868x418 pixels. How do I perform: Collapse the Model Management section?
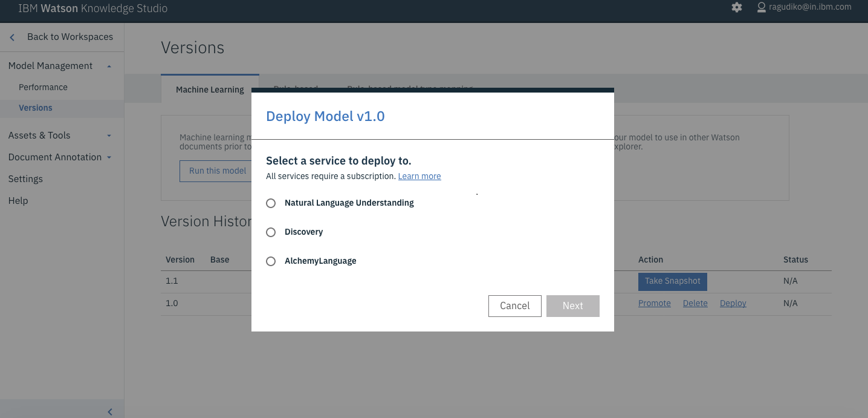109,66
